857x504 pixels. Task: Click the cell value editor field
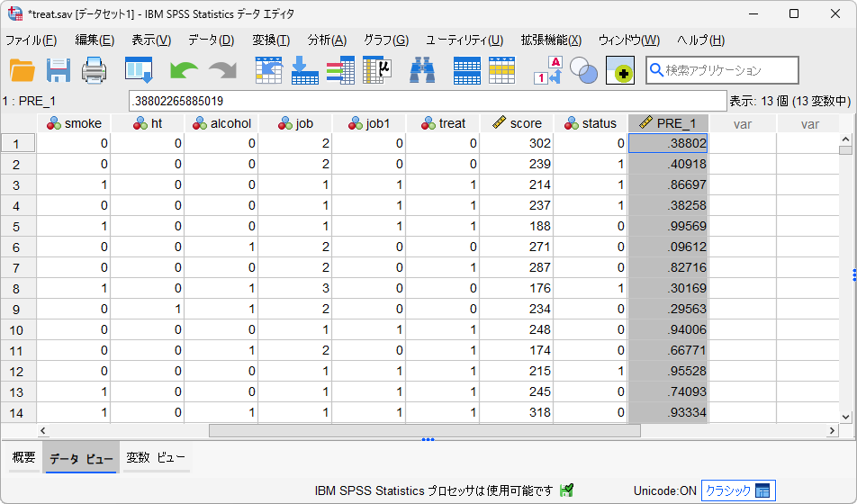pyautogui.click(x=428, y=101)
